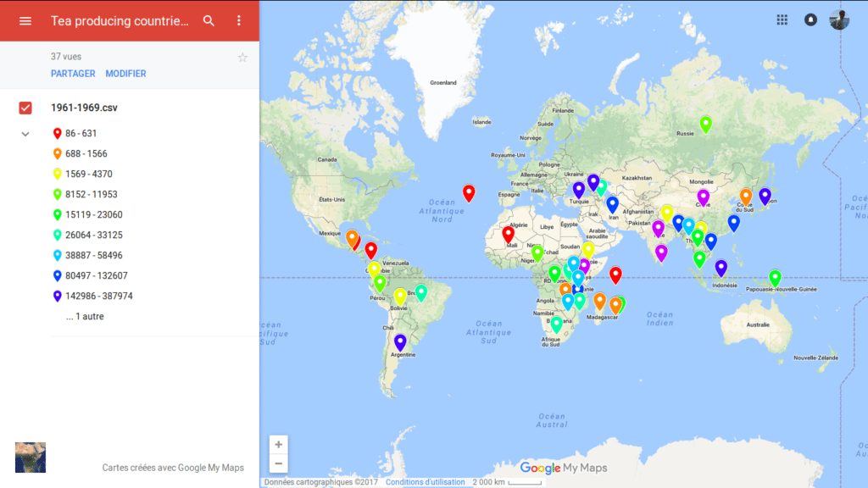Image resolution: width=868 pixels, height=488 pixels.
Task: Click the blue marker on Iran
Action: coord(612,204)
